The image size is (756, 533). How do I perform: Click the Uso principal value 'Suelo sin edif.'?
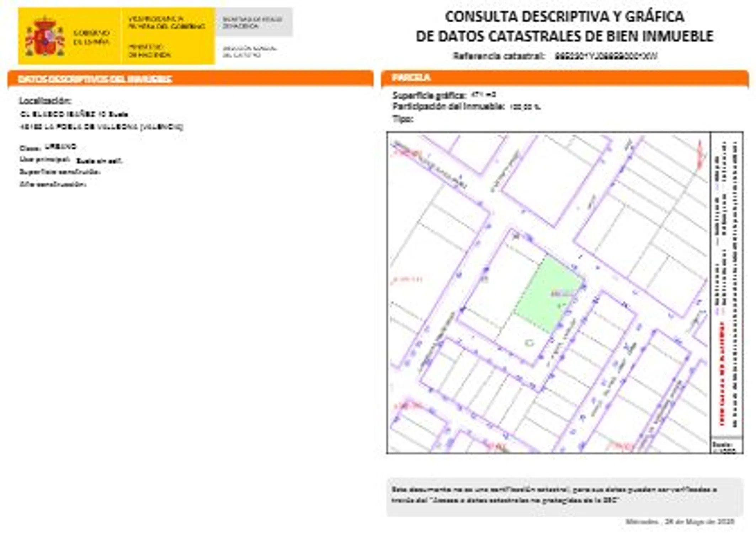point(99,161)
